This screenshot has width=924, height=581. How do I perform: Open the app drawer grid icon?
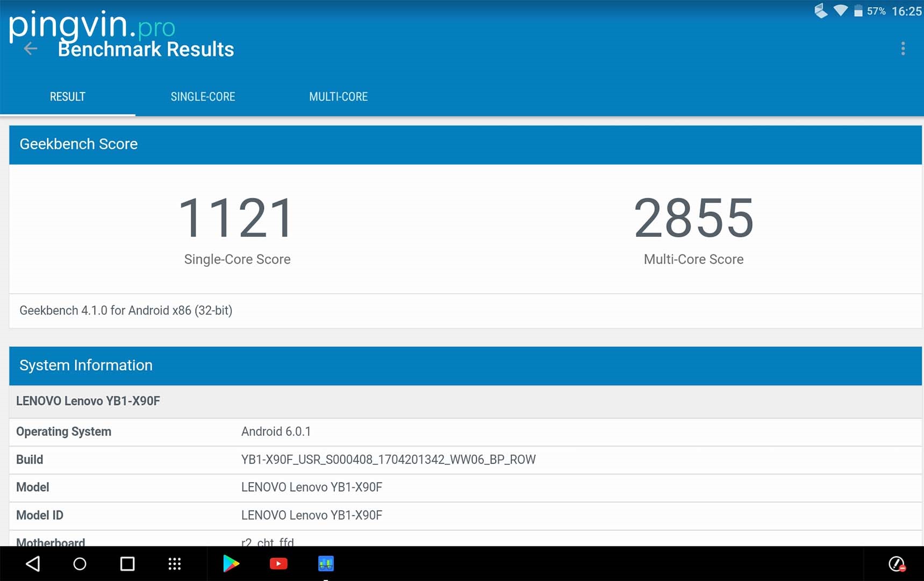(175, 564)
